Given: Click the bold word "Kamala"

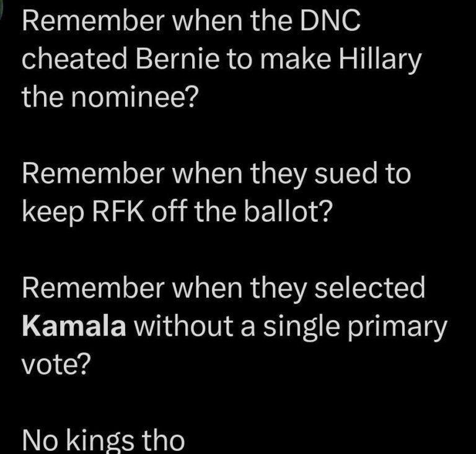Looking at the screenshot, I should (74, 326).
